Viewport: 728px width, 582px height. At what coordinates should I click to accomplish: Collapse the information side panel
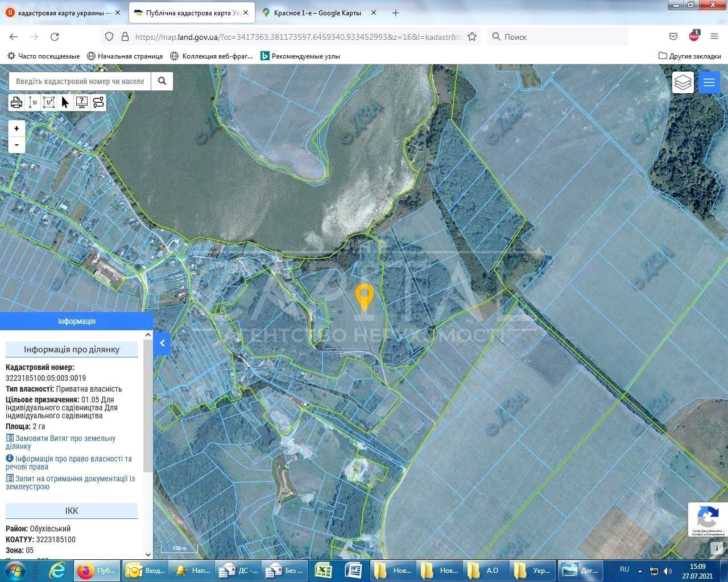tap(162, 343)
